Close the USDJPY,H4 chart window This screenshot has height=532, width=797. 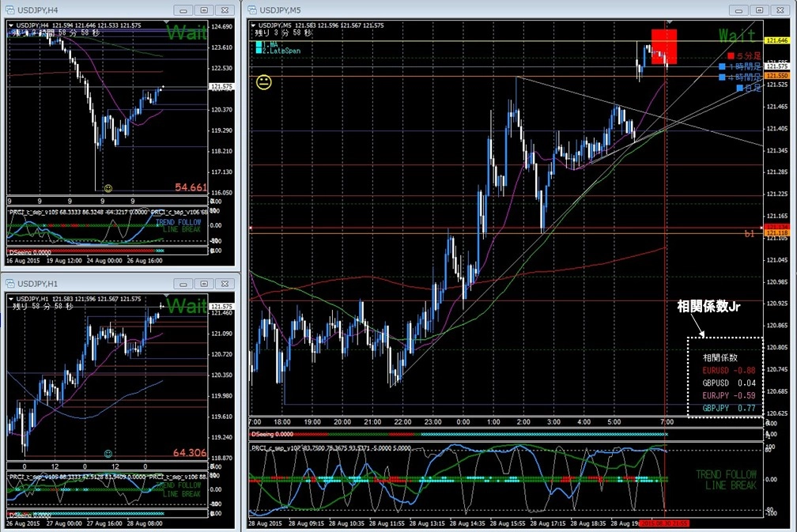click(x=225, y=10)
